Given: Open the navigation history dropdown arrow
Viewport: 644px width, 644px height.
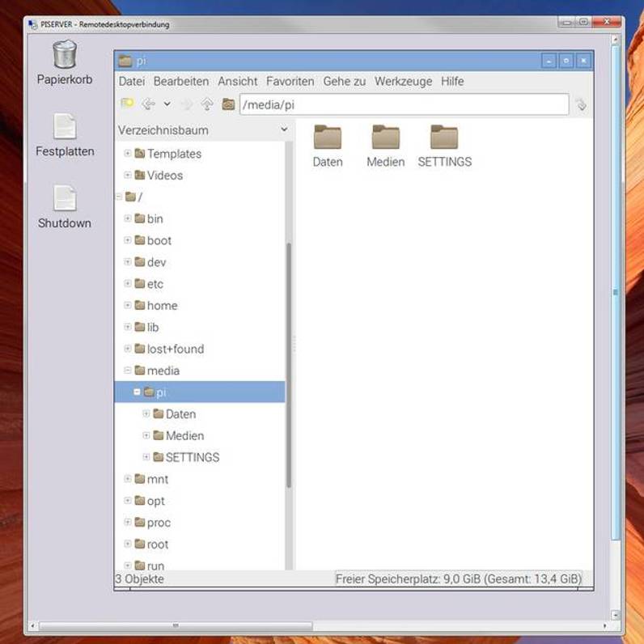Looking at the screenshot, I should tap(167, 104).
